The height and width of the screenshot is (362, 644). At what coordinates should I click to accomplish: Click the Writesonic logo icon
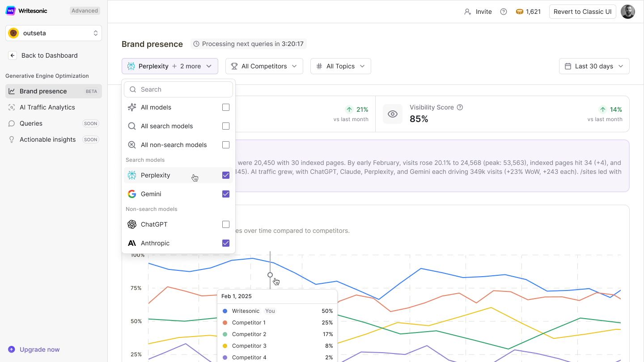coord(10,11)
